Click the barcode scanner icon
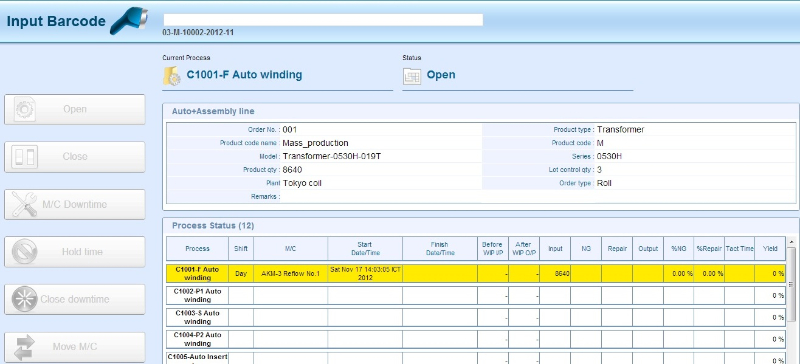 pyautogui.click(x=129, y=21)
